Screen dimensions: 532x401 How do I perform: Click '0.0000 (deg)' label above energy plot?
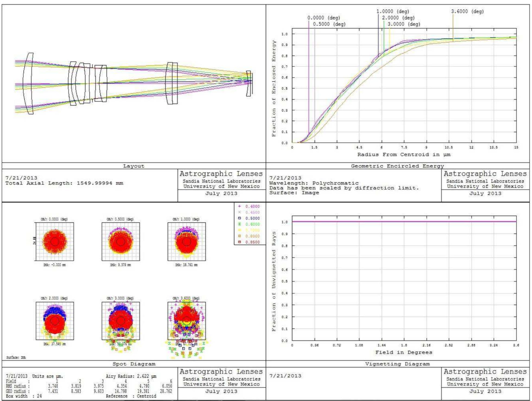pyautogui.click(x=324, y=18)
